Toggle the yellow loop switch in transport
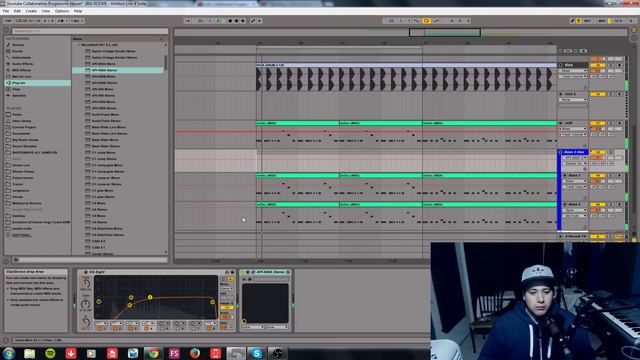Viewport: 640px width, 360px height. coord(426,20)
